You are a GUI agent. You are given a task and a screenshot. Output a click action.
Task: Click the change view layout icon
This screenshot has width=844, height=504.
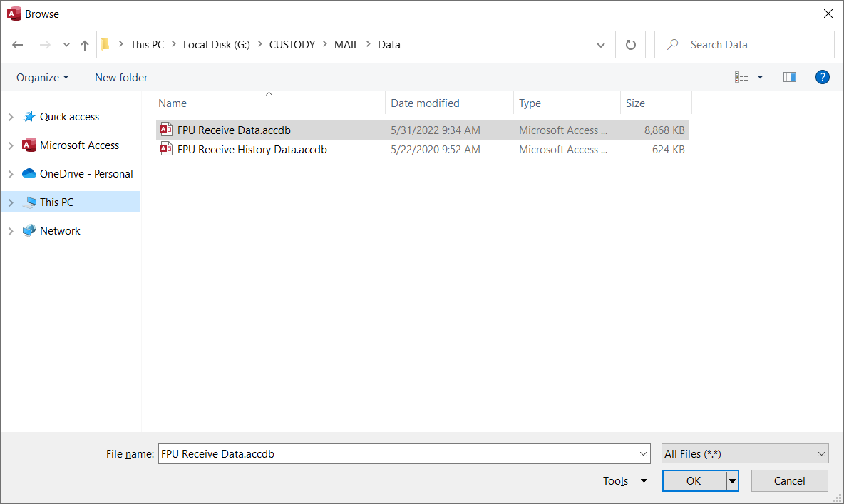(x=742, y=77)
